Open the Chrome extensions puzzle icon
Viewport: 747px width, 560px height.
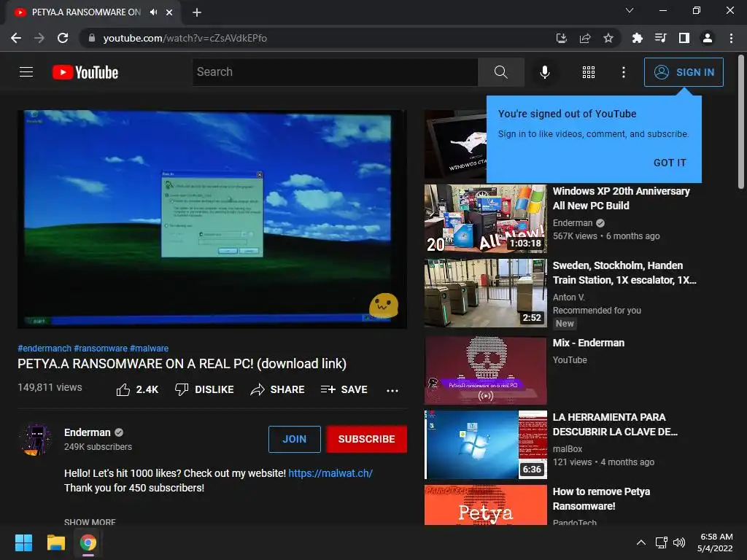(x=636, y=38)
